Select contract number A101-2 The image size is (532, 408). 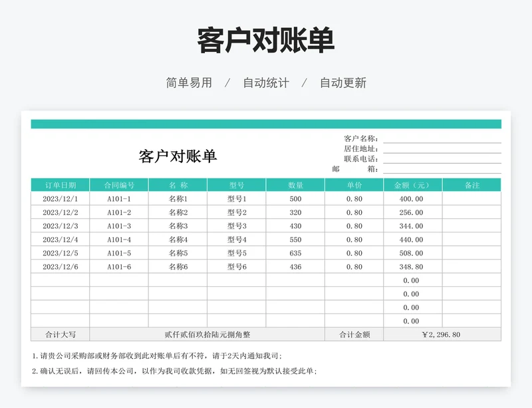click(119, 212)
